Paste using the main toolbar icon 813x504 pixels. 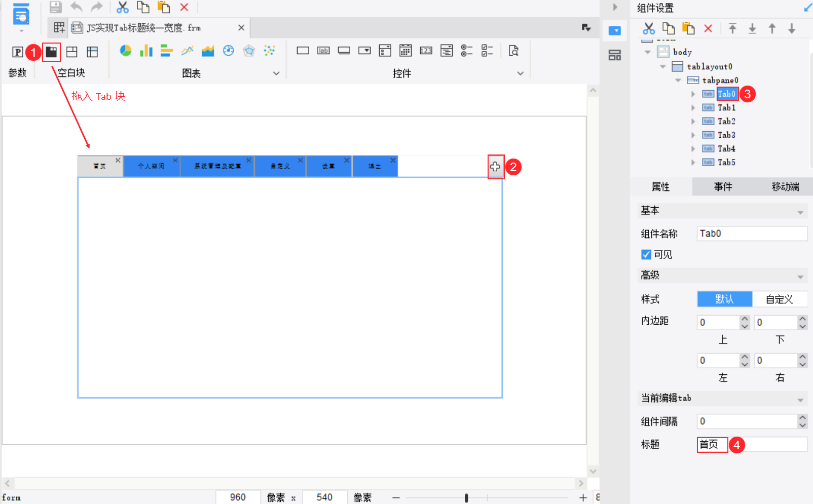tap(164, 7)
